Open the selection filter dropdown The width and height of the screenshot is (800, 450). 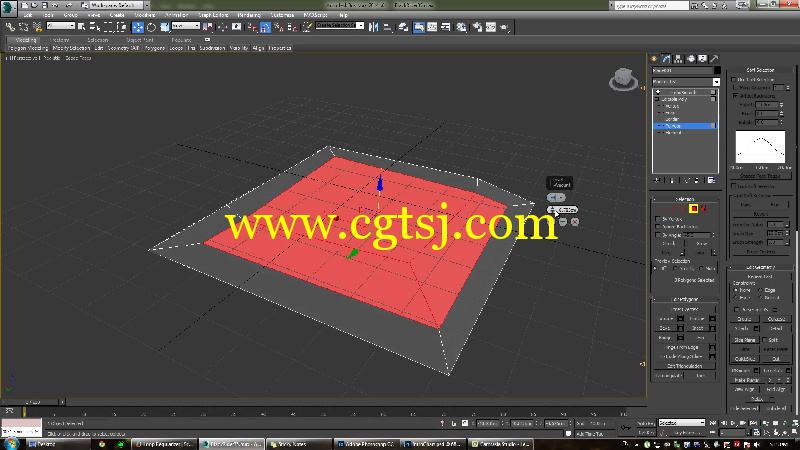pyautogui.click(x=61, y=26)
